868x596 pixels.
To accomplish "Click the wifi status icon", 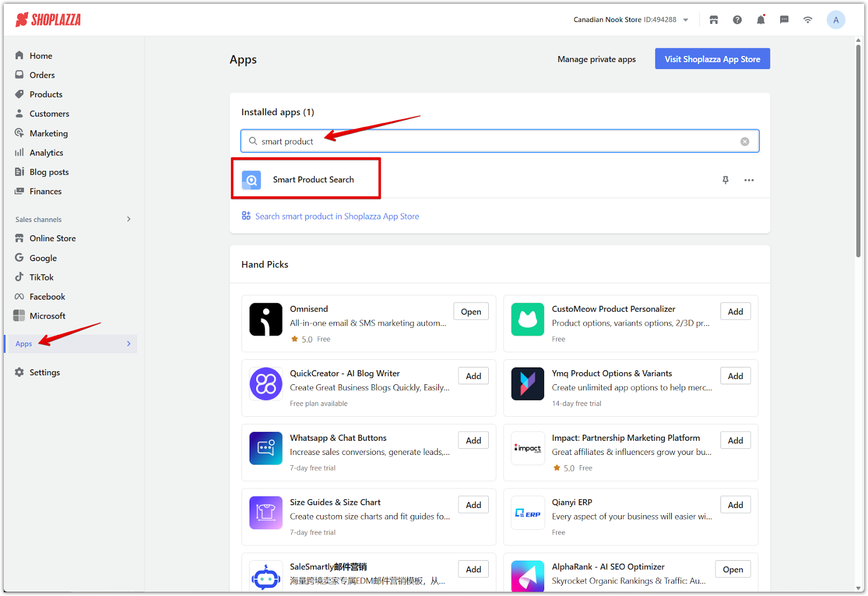I will tap(808, 20).
